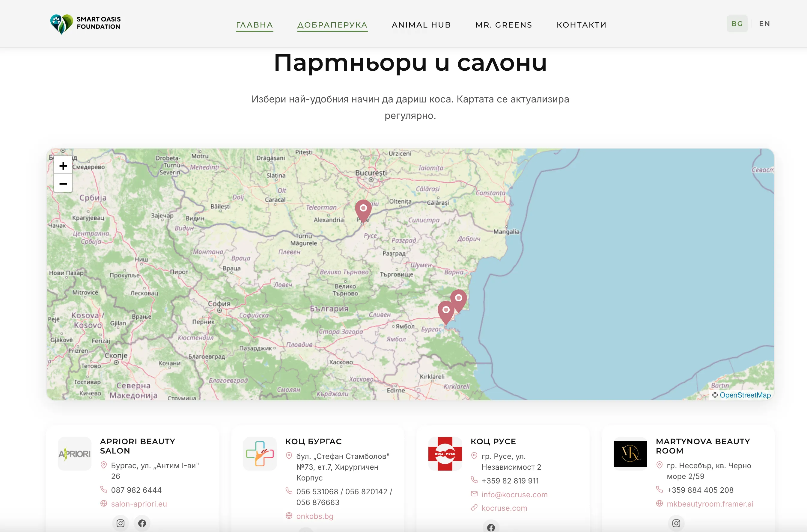Click the globe icon beside mkbeautyroom.framer.ai
Viewport: 807px width, 532px height.
(x=659, y=504)
